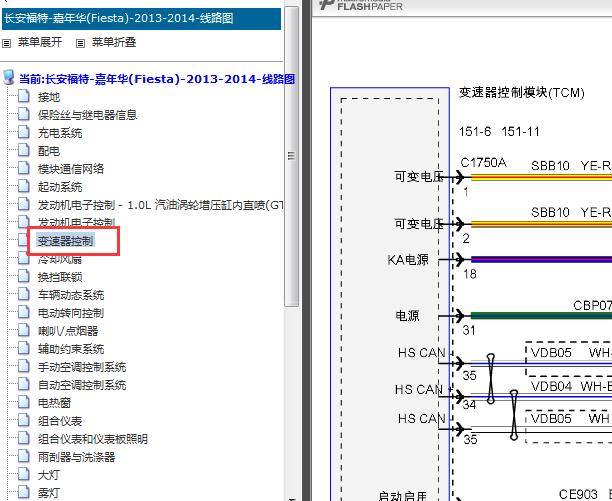The height and width of the screenshot is (501, 612).
Task: Click page reference 151-6 in the diagram
Action: click(x=475, y=131)
